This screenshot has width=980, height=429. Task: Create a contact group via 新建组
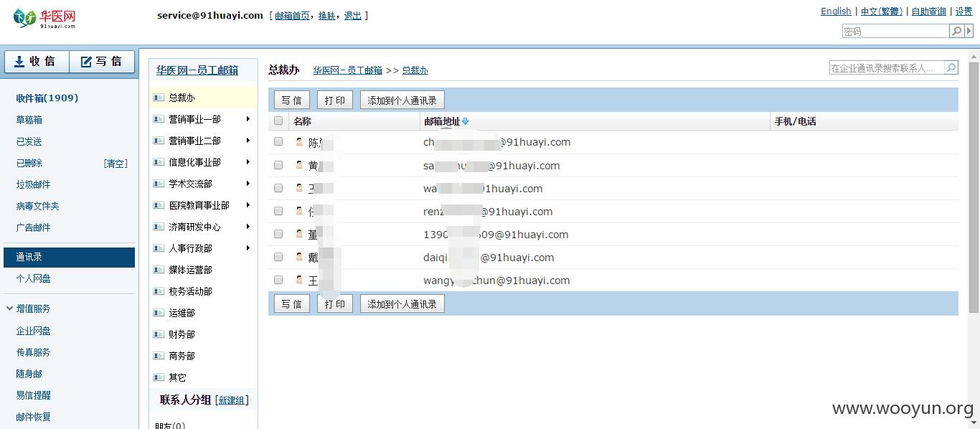232,400
